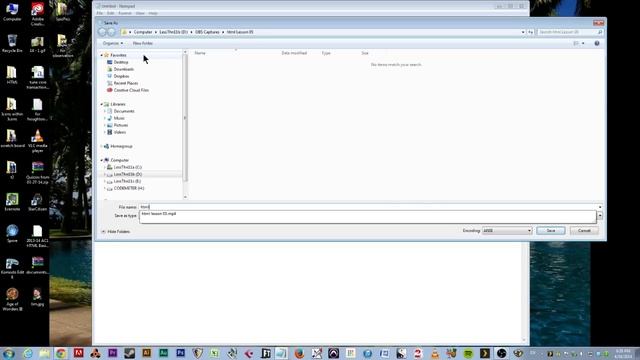The height and width of the screenshot is (360, 640).
Task: Open Excel icon in taskbar
Action: pos(215,353)
